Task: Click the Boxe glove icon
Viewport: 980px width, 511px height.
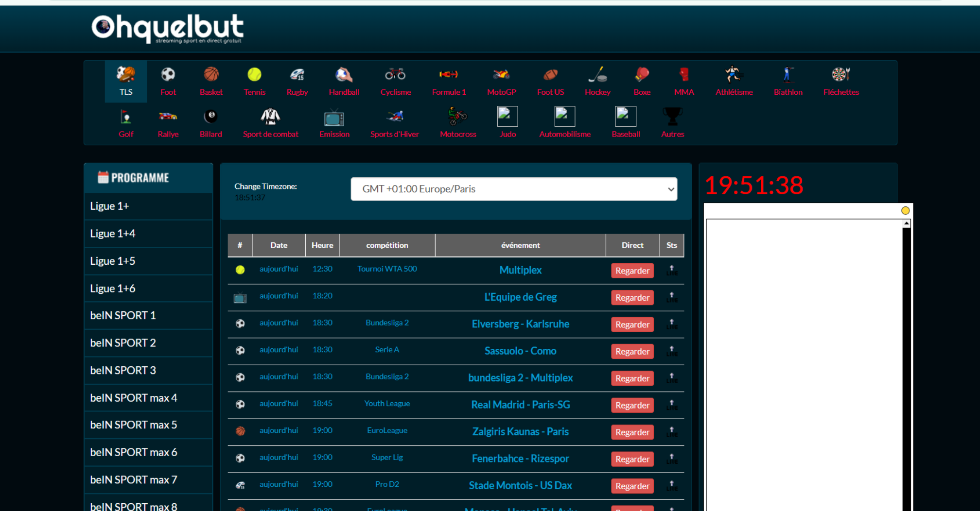Action: (642, 75)
